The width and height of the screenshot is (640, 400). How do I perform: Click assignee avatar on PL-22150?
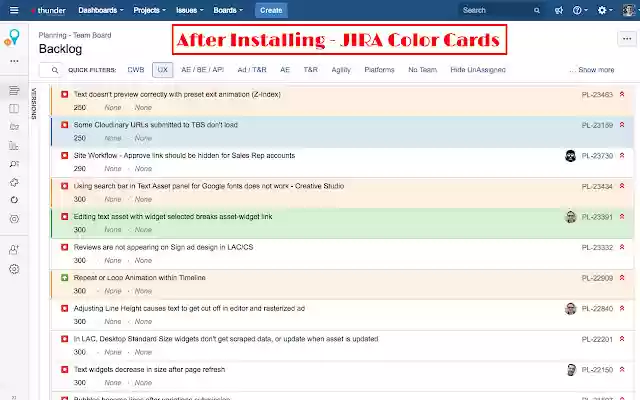point(571,370)
